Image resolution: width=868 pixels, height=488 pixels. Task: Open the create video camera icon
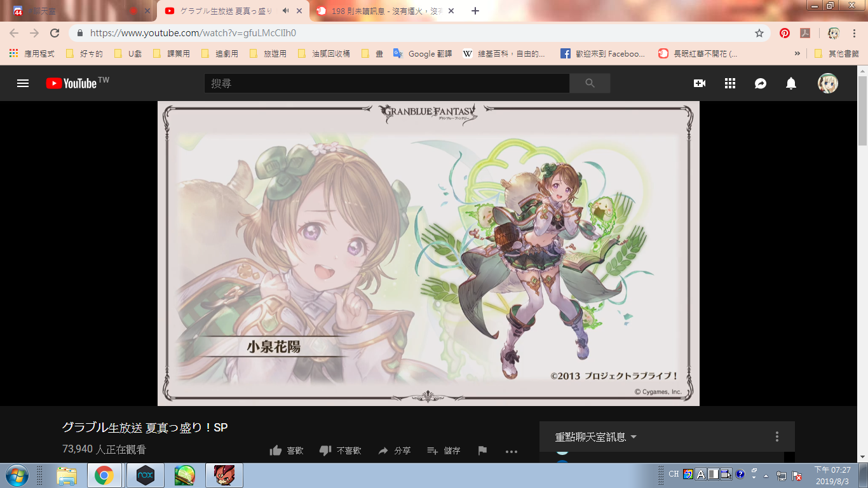700,83
